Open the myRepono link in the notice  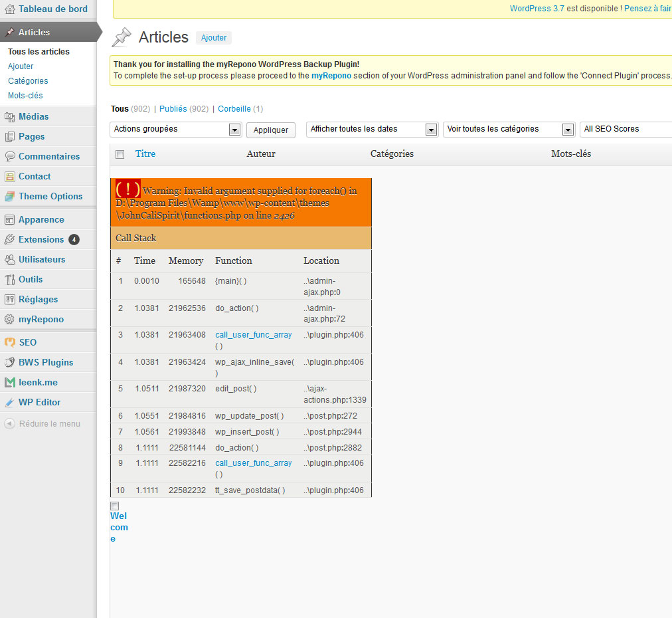(331, 76)
